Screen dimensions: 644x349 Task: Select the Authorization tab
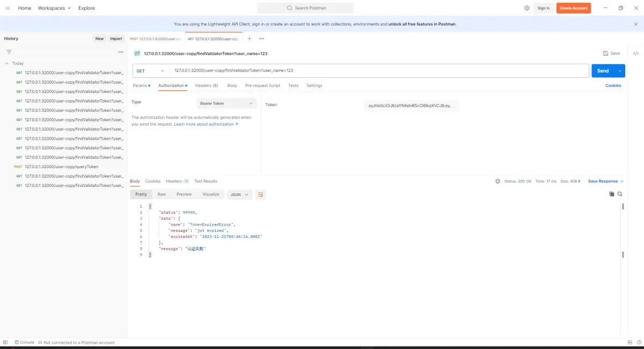[x=172, y=85]
